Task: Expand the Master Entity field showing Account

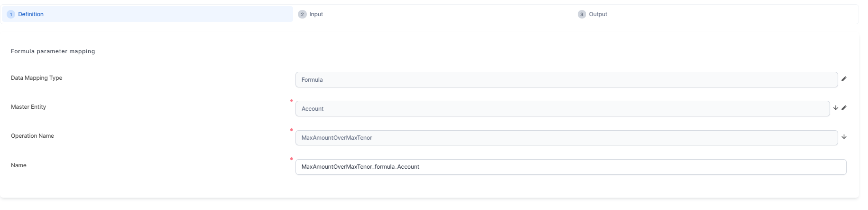Action: [x=562, y=109]
